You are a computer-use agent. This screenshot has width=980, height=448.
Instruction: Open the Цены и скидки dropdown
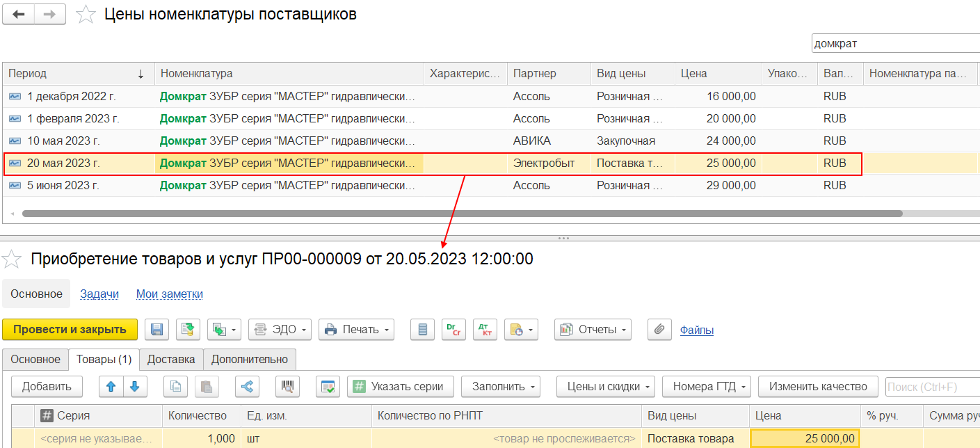606,387
